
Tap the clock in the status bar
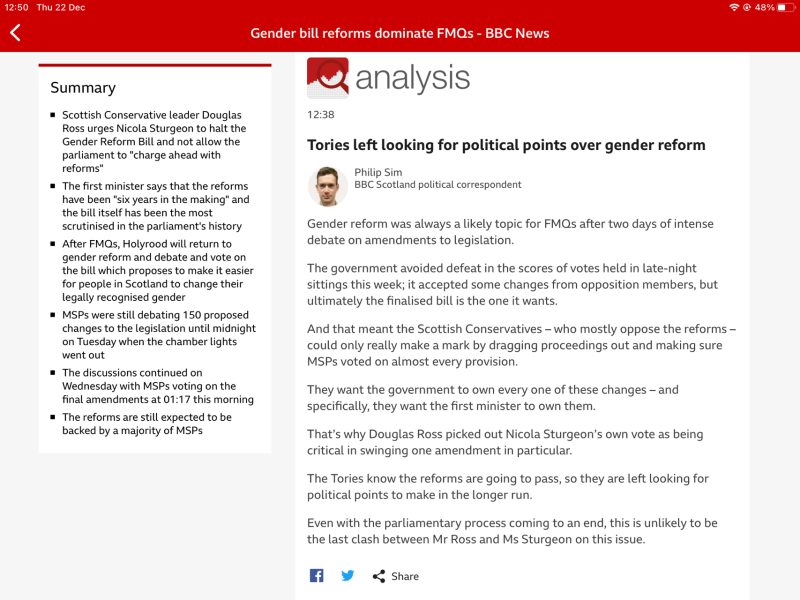17,7
